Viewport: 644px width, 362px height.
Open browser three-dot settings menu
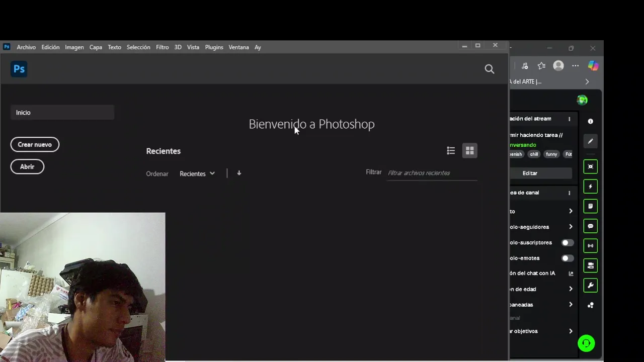576,66
